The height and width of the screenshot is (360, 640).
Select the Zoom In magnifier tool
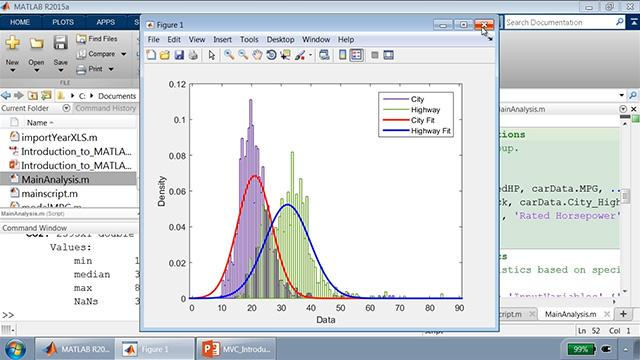[x=229, y=55]
